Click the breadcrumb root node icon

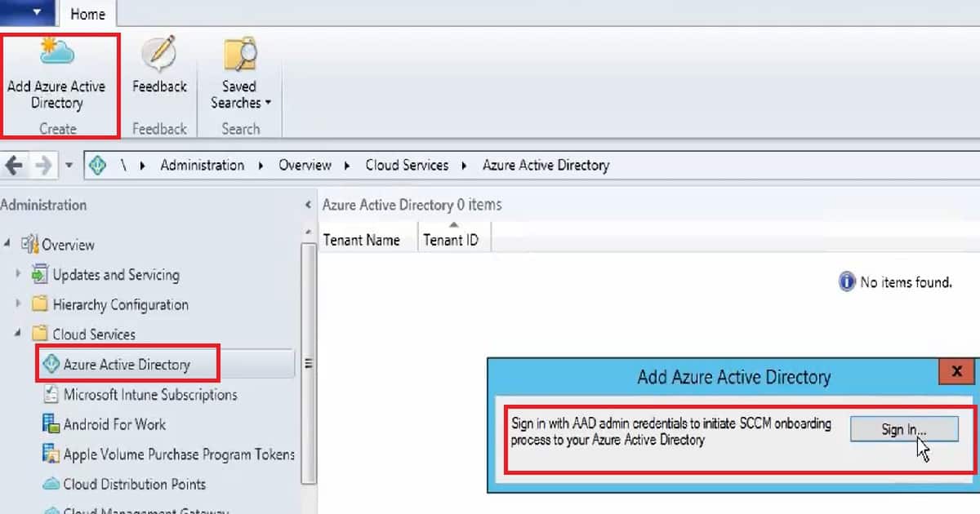coord(98,165)
